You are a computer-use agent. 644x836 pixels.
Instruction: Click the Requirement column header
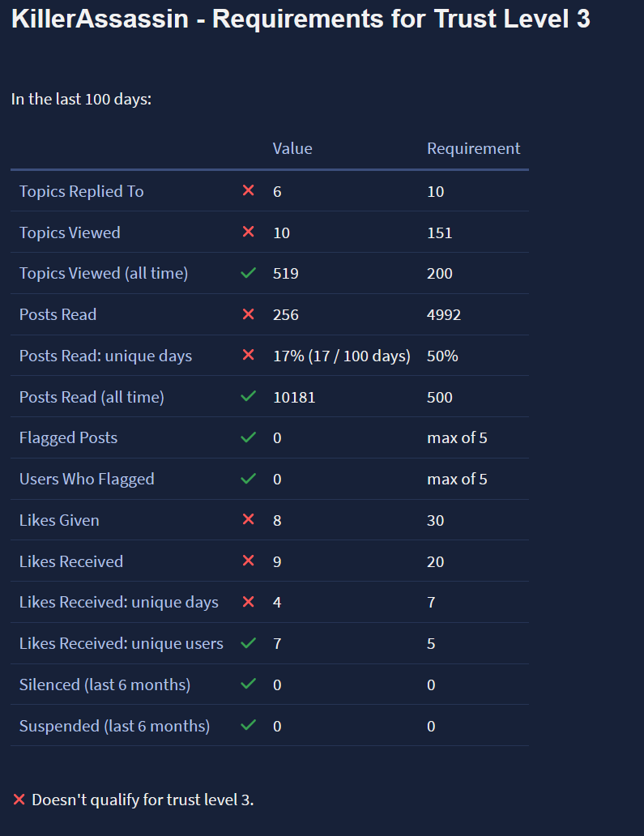pos(474,149)
